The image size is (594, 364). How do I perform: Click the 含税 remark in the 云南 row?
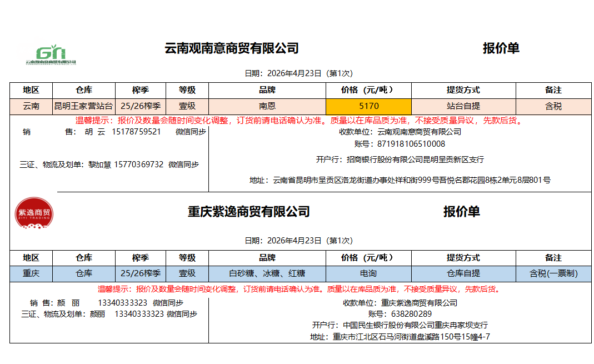tap(553, 107)
